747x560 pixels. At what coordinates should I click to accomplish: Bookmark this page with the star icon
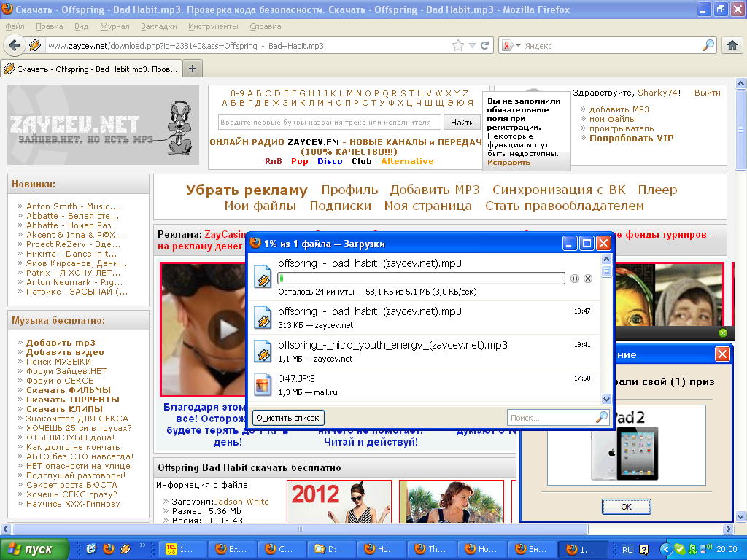(458, 45)
